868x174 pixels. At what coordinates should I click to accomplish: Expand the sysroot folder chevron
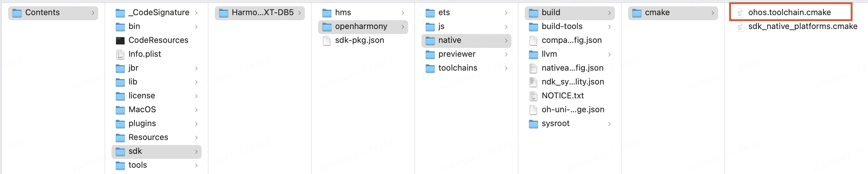tap(609, 124)
